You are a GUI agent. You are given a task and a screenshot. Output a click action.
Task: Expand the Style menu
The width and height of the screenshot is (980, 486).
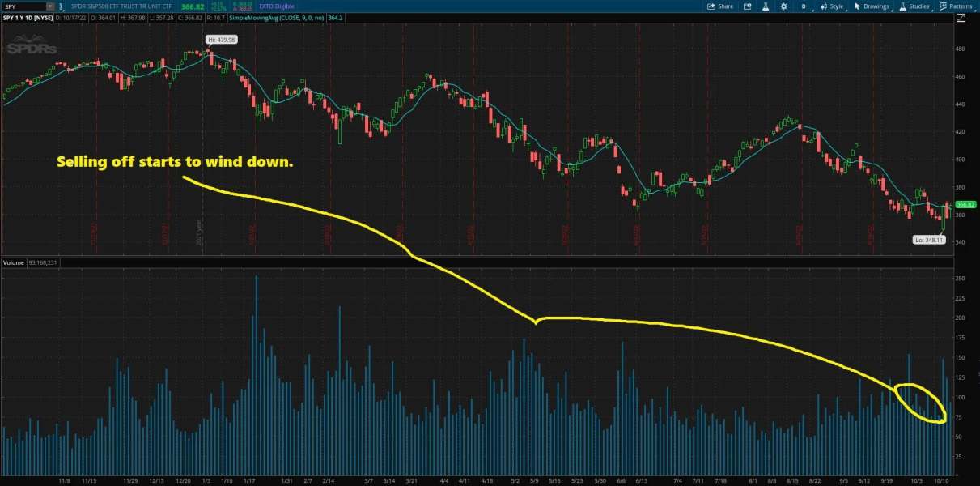tap(835, 6)
